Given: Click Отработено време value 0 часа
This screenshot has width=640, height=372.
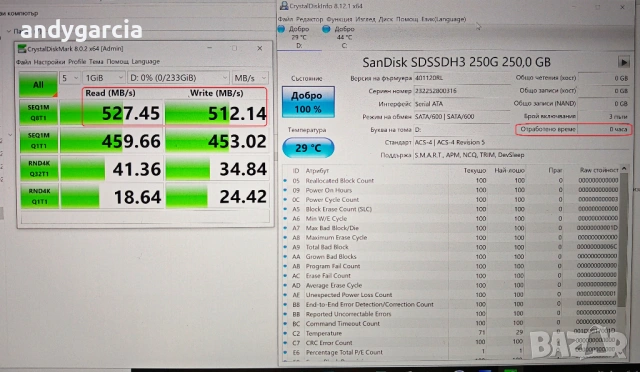Looking at the screenshot, I should pyautogui.click(x=618, y=129).
